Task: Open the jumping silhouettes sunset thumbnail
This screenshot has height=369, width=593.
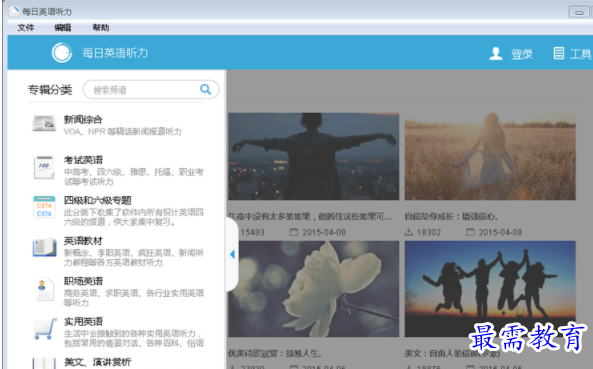Action: pos(490,289)
